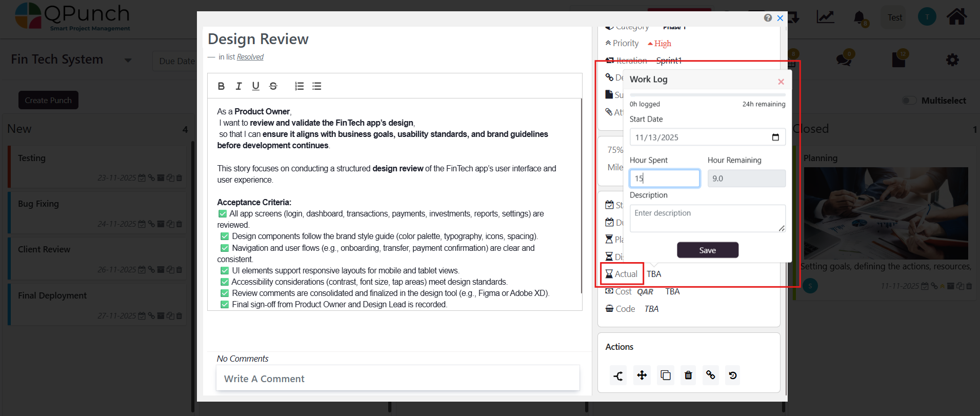Click the Sprint1 iteration value
The height and width of the screenshot is (416, 980).
click(669, 61)
